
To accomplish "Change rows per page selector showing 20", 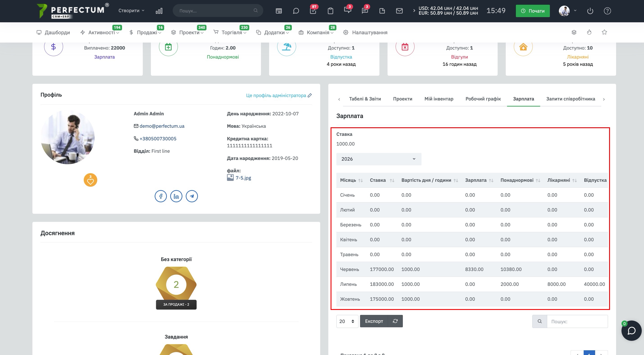I will pos(347,321).
